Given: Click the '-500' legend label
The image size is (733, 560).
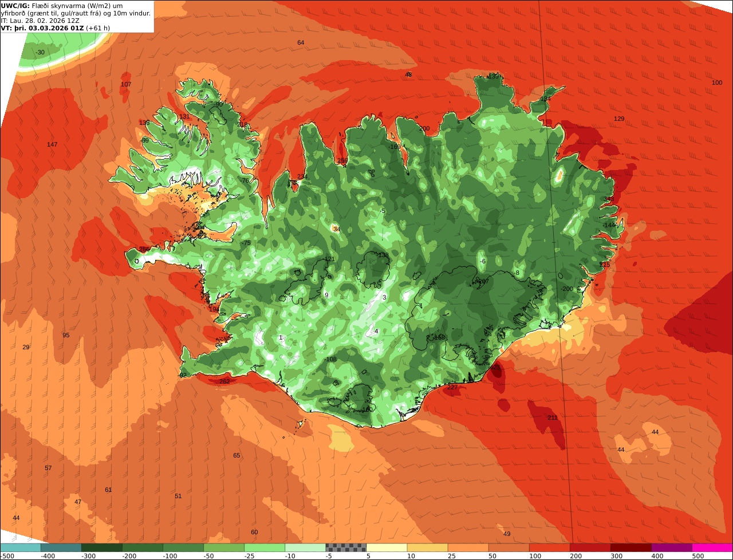Looking at the screenshot, I should (x=7, y=556).
